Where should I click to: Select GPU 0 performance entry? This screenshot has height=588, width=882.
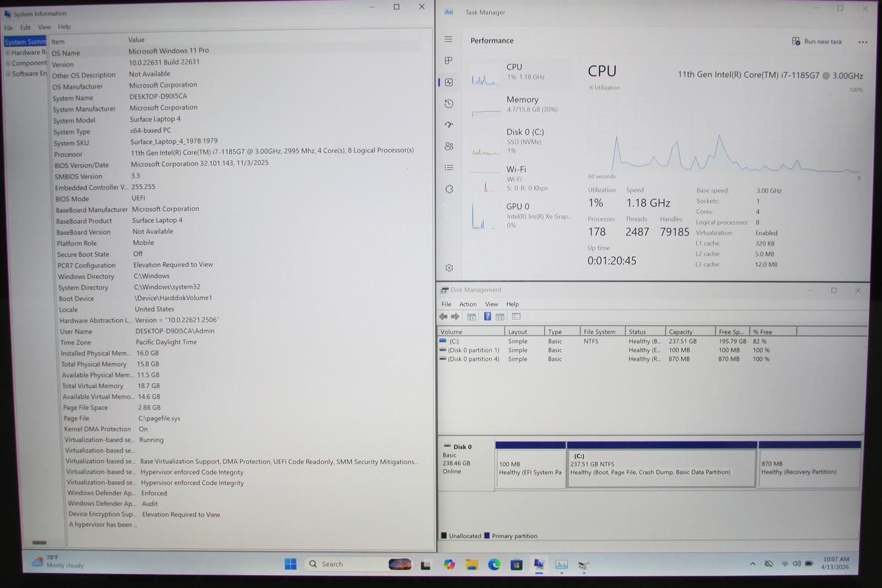point(519,215)
